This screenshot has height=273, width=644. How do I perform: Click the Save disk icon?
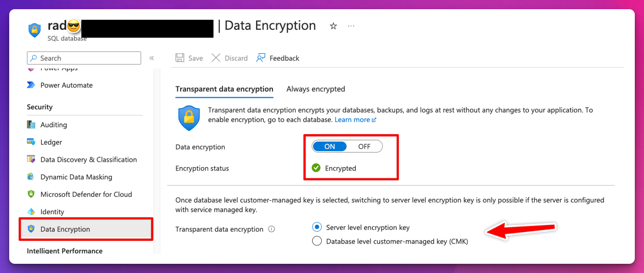(180, 58)
